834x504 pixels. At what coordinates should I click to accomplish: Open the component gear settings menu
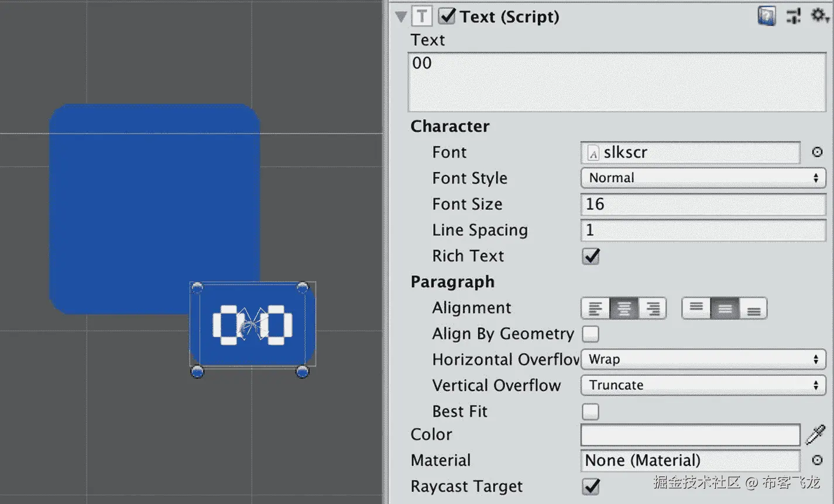click(x=820, y=16)
